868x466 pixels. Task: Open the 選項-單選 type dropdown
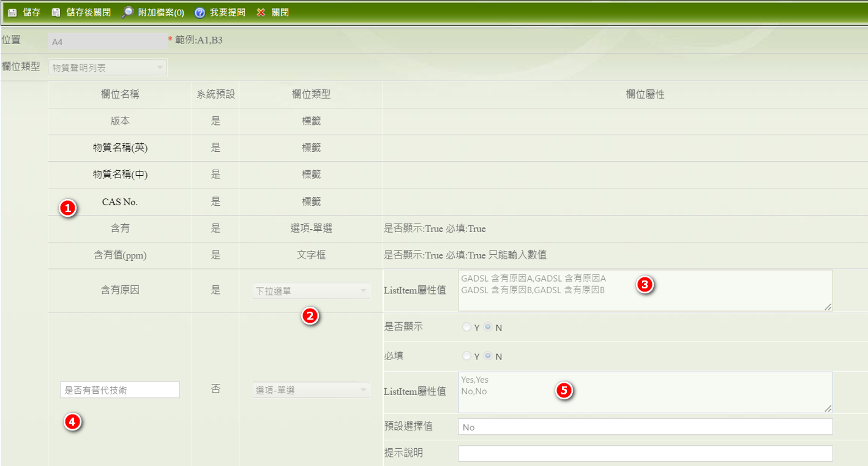311,390
